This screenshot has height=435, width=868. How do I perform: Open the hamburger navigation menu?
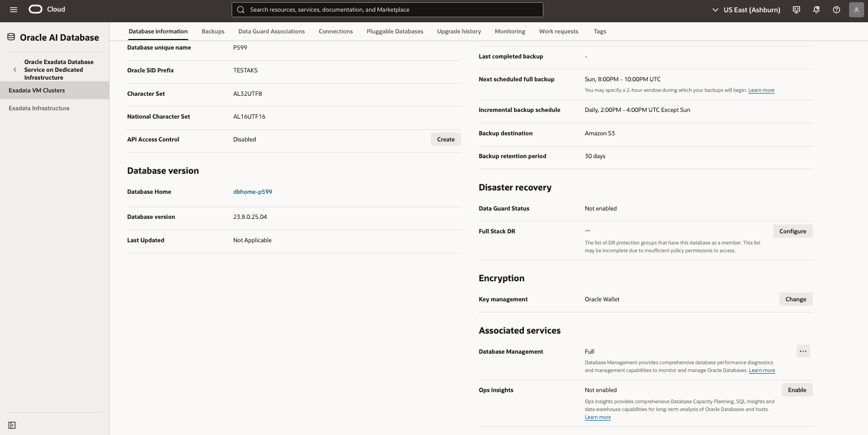point(14,9)
